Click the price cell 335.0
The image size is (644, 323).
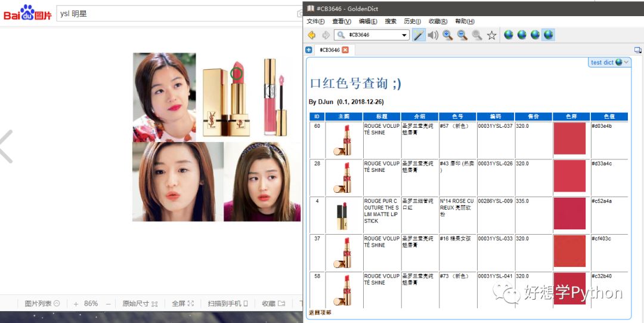(522, 202)
